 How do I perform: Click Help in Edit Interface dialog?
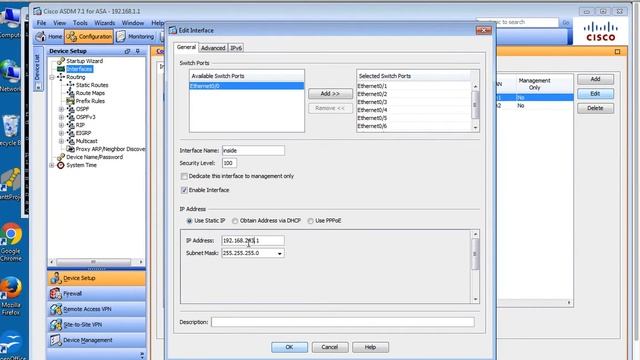[x=370, y=347]
